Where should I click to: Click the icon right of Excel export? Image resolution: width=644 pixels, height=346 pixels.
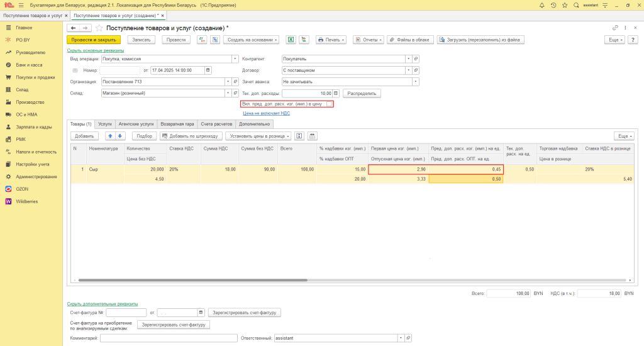304,40
